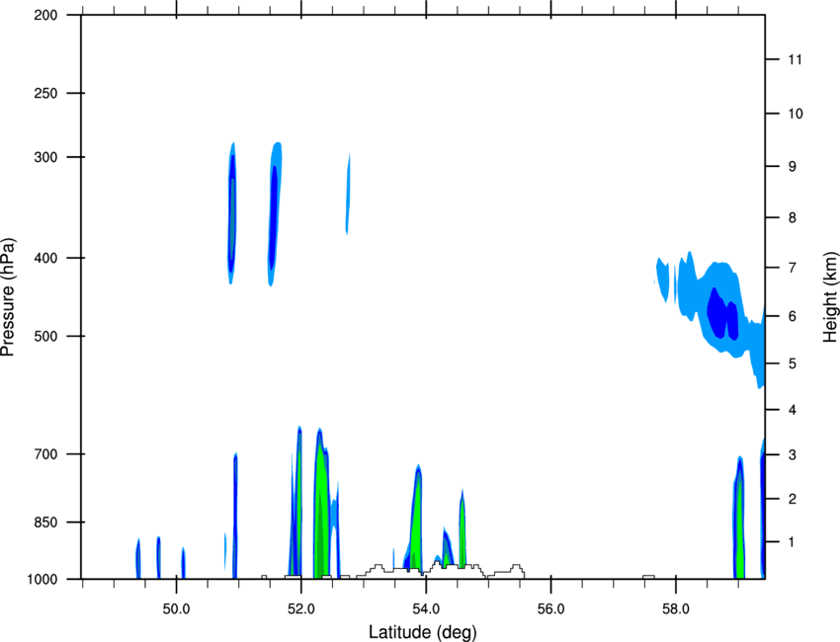Click the 50.0 latitude tick label
This screenshot has width=840, height=642.
click(x=176, y=609)
